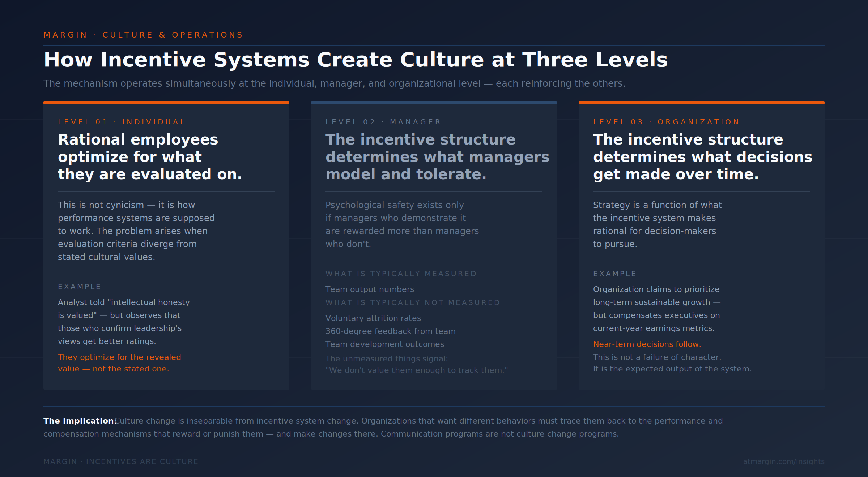
Task: Select the 'WHAT IS TYPICALLY MEASURED' section header
Action: pos(401,274)
